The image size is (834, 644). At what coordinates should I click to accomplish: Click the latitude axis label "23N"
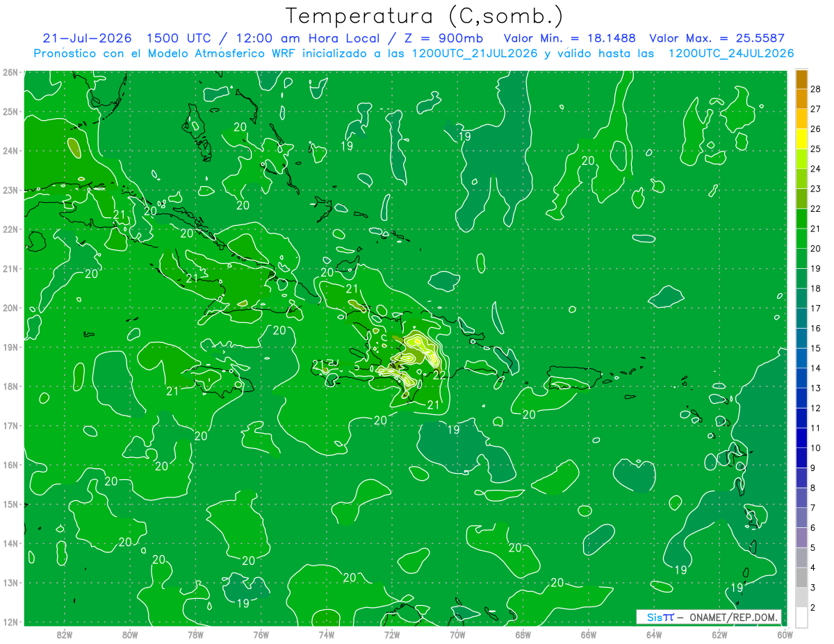click(x=10, y=190)
